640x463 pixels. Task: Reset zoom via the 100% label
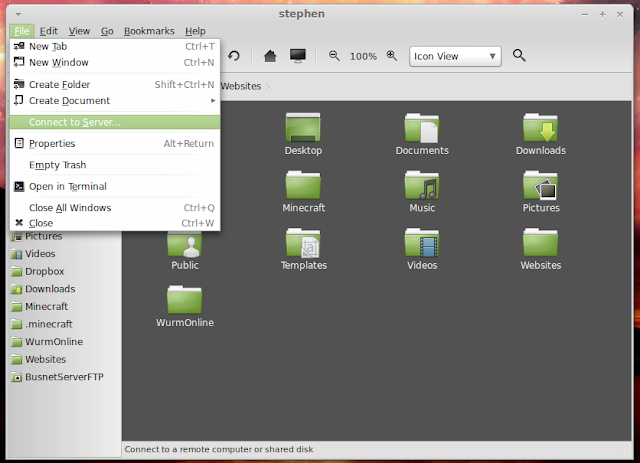(x=363, y=56)
